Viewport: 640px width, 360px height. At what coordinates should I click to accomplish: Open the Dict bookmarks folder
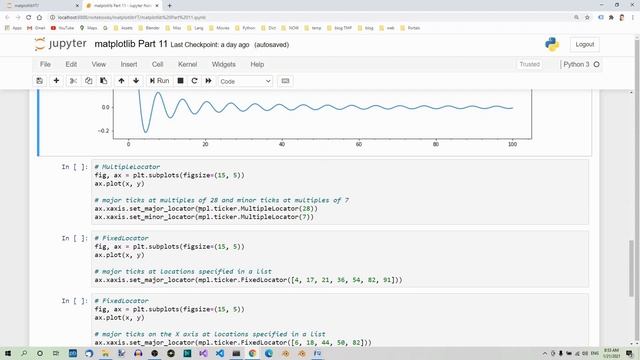tap(269, 28)
